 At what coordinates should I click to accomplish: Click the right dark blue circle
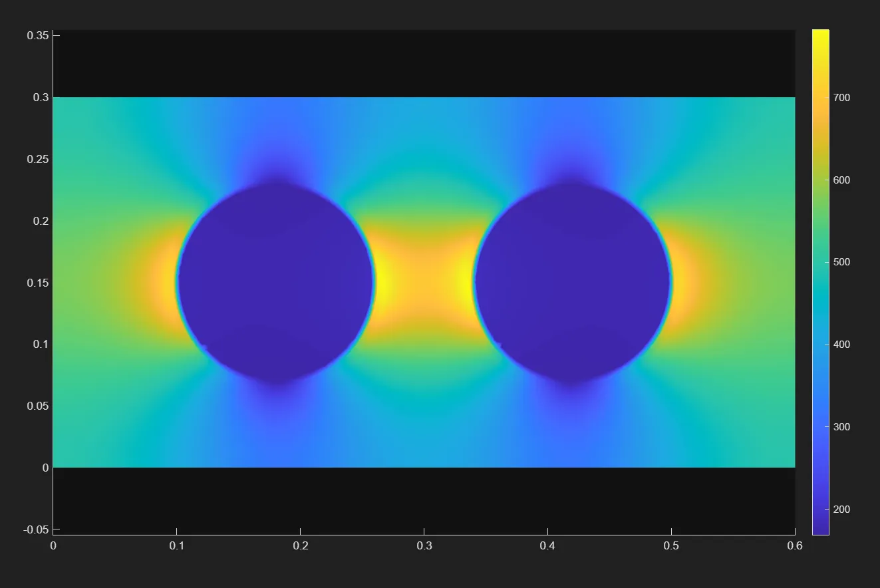[x=572, y=283]
